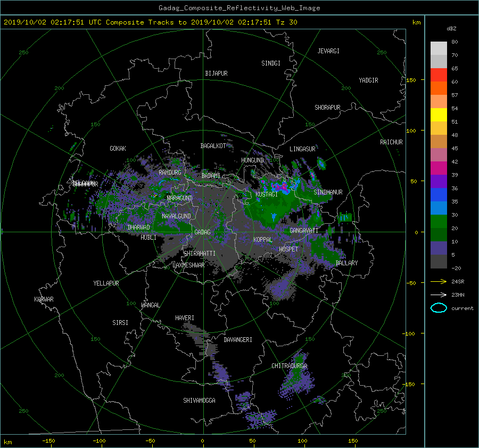Click the green 30 dBZ legend swatch
The width and height of the screenshot is (479, 448).
[x=439, y=221]
